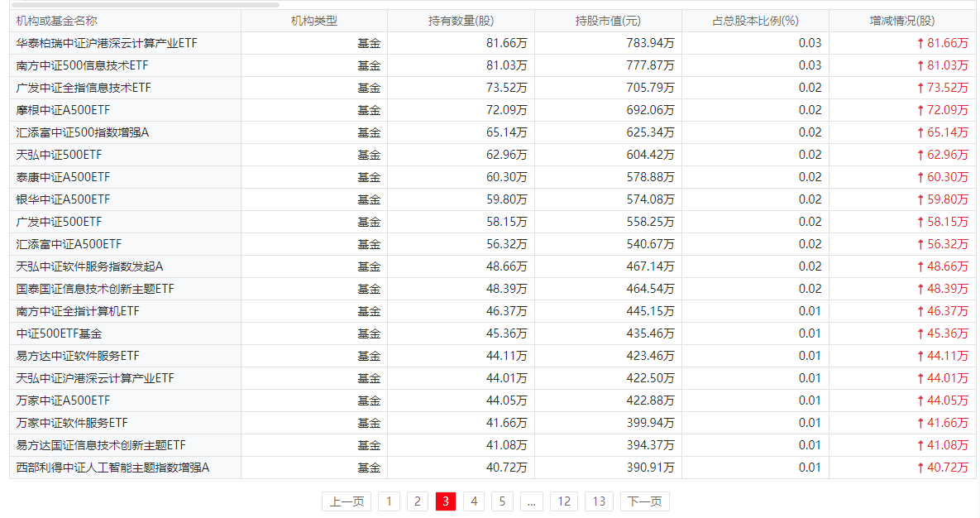
Task: Click column header 增减情况(股)
Action: (902, 21)
